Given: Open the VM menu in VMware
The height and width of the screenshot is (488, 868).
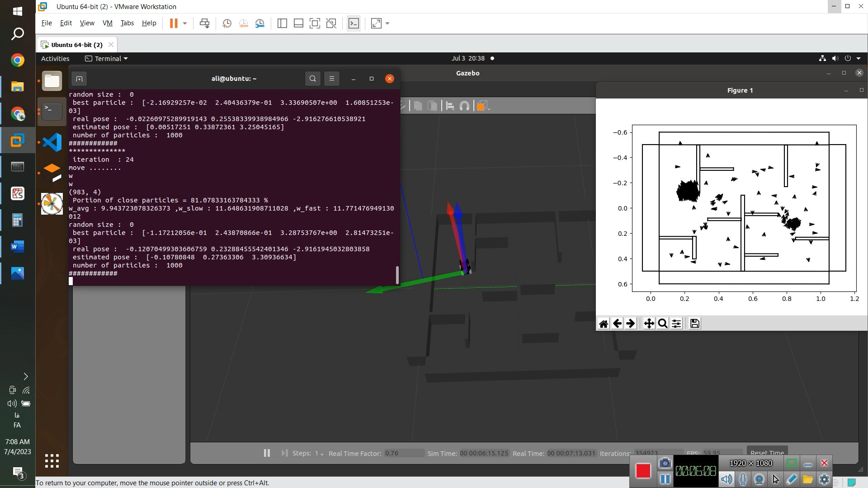Looking at the screenshot, I should 107,23.
